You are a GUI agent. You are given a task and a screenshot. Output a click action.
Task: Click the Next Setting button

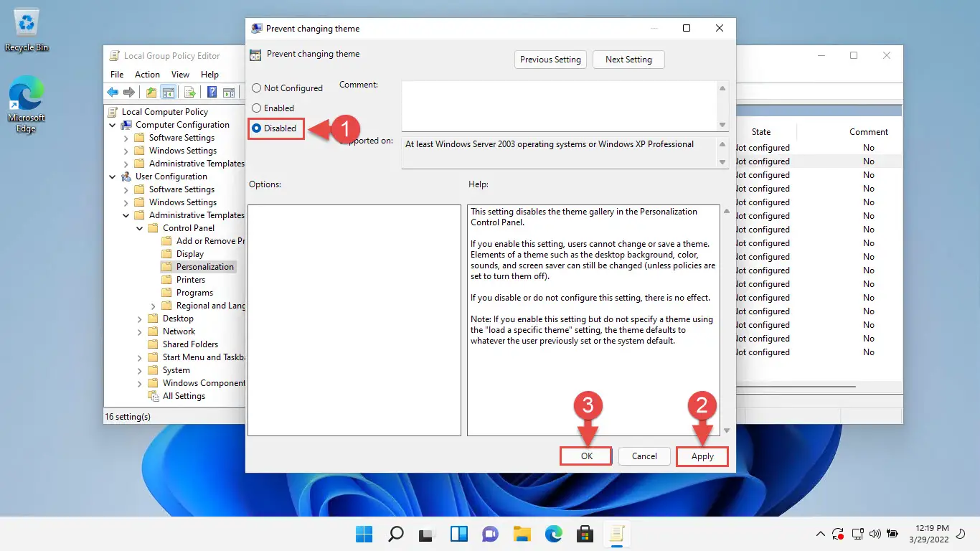628,60
